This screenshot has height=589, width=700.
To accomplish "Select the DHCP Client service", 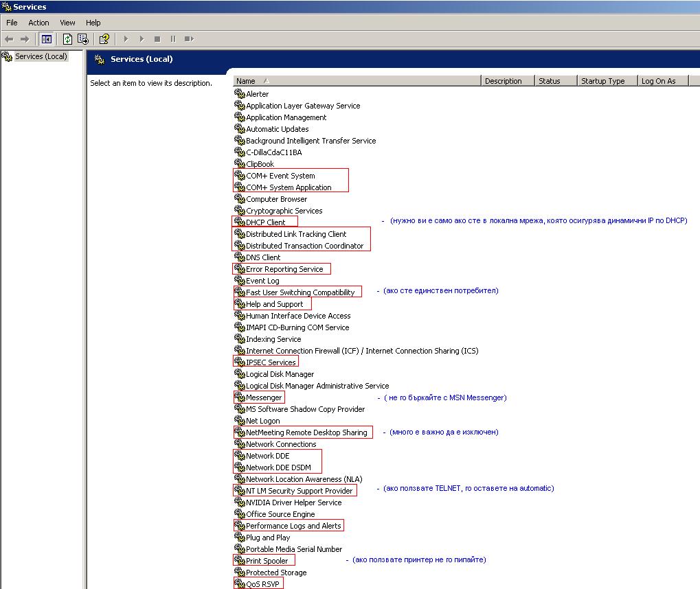I will (x=265, y=222).
